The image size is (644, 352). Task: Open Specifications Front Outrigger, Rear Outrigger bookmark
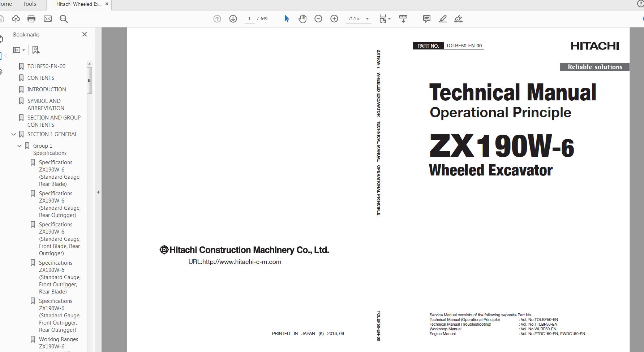[60, 316]
